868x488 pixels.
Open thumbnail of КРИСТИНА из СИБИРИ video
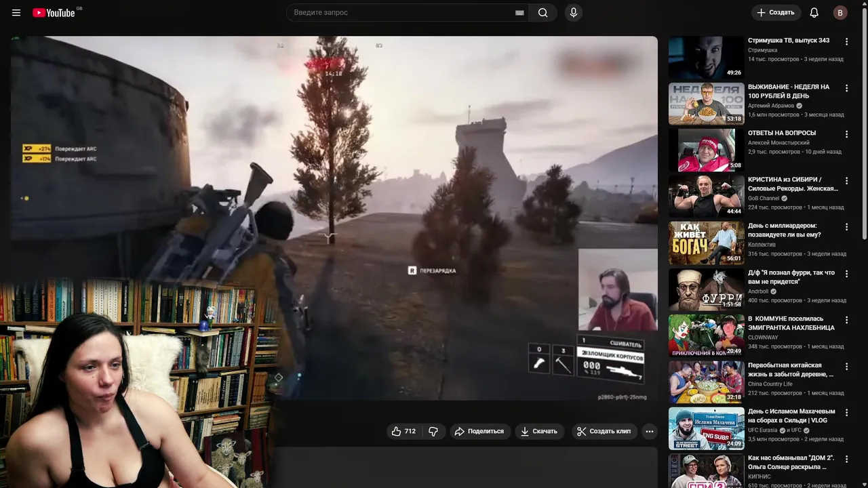click(x=706, y=197)
